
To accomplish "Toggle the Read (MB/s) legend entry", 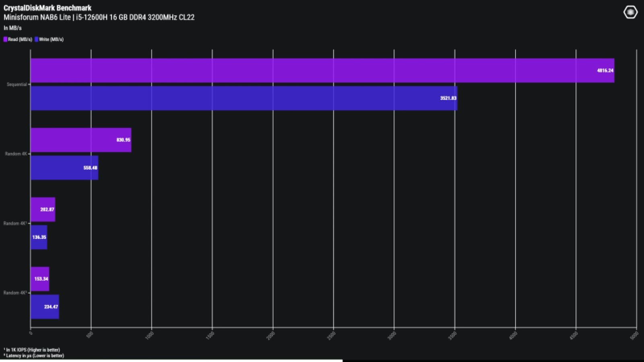I will point(19,39).
